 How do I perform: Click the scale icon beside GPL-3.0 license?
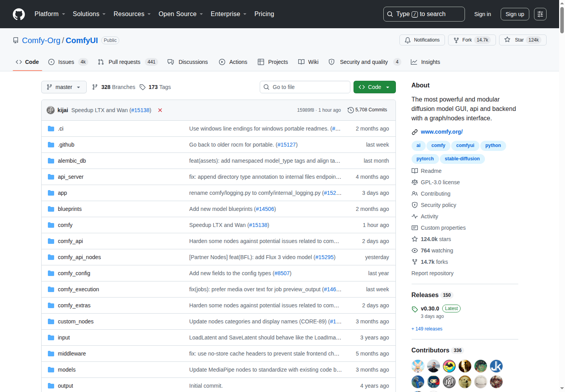[415, 182]
